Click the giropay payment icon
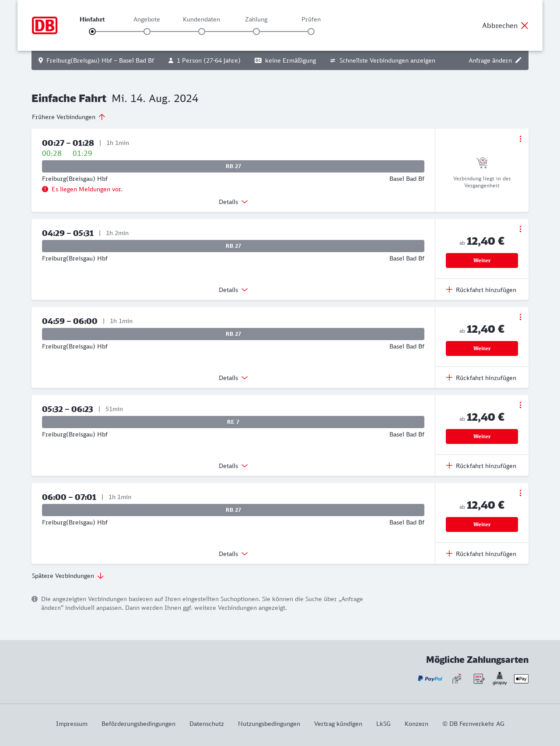The image size is (560, 746). [x=500, y=679]
